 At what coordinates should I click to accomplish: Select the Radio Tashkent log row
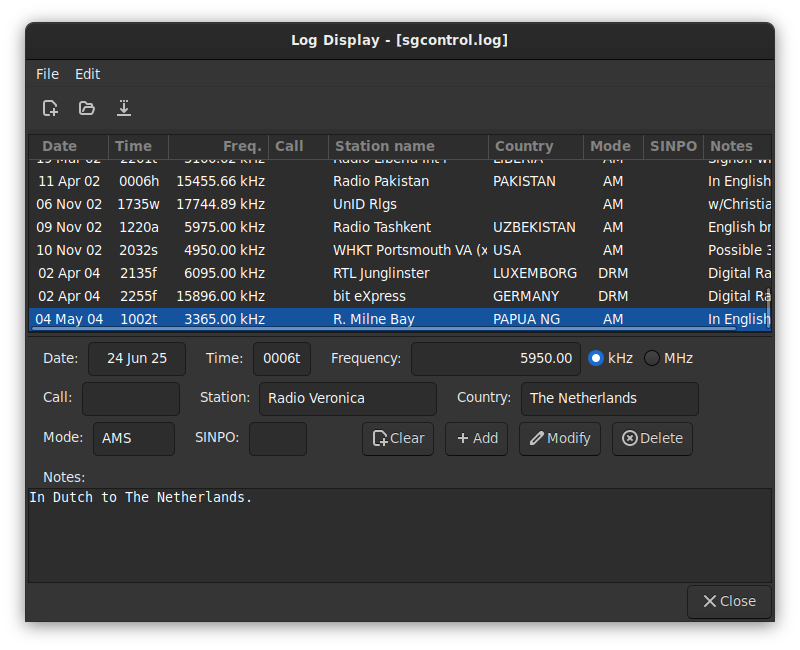[399, 228]
